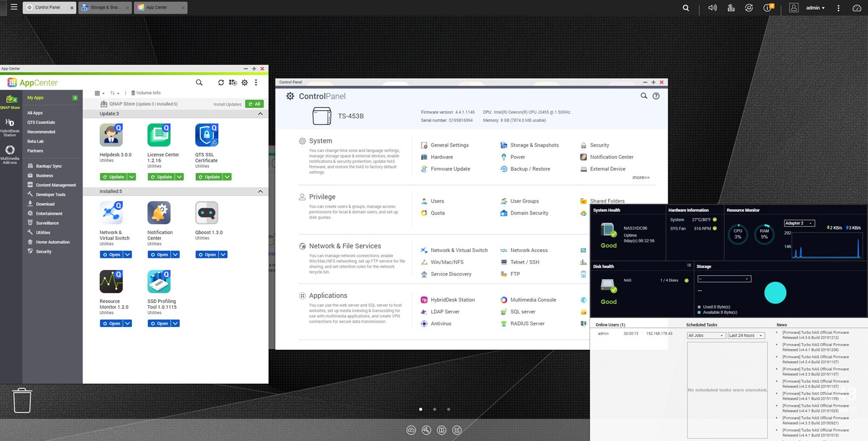Open the All Jobs dropdown in Scheduled Tasks
The height and width of the screenshot is (441, 868).
pyautogui.click(x=706, y=336)
